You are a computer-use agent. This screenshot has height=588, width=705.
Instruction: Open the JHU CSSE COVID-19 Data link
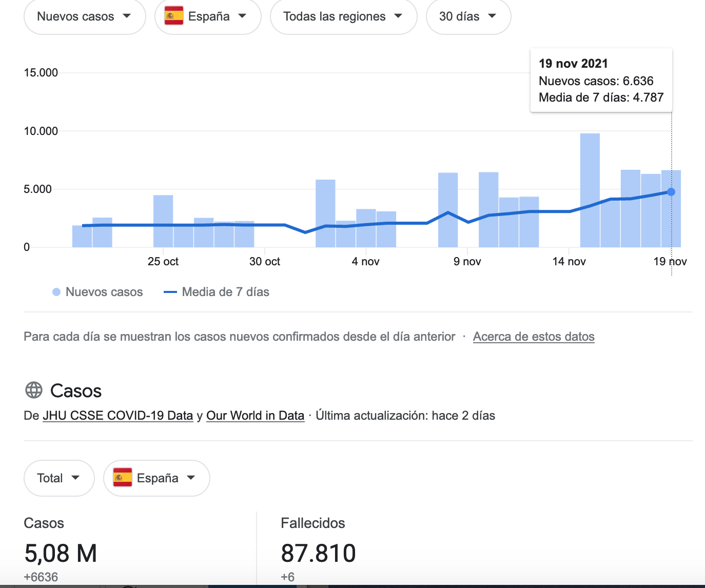point(118,416)
